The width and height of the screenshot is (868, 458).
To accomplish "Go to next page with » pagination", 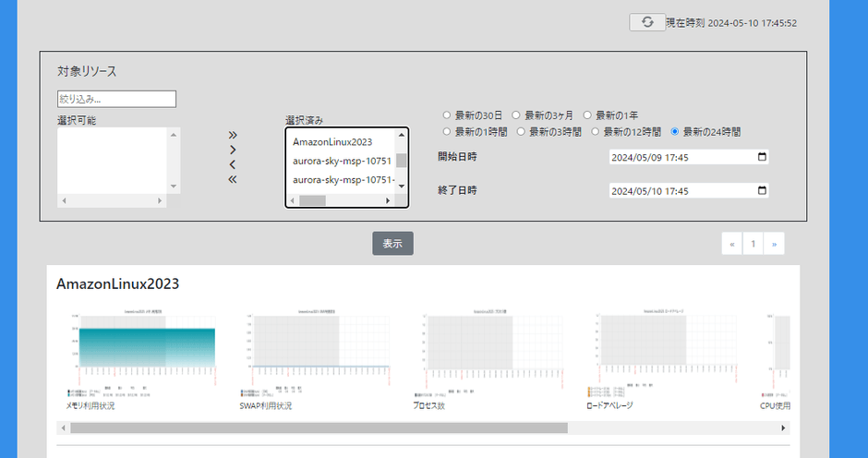I will coord(774,244).
